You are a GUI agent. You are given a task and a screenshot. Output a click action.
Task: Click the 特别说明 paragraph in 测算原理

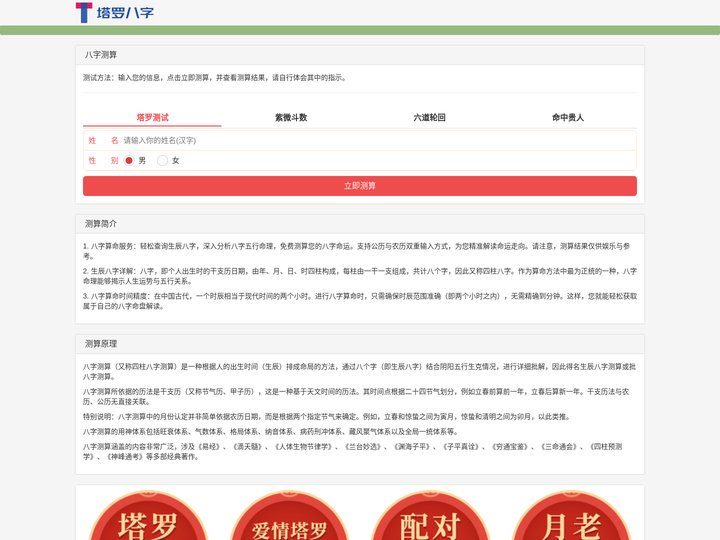pos(327,416)
